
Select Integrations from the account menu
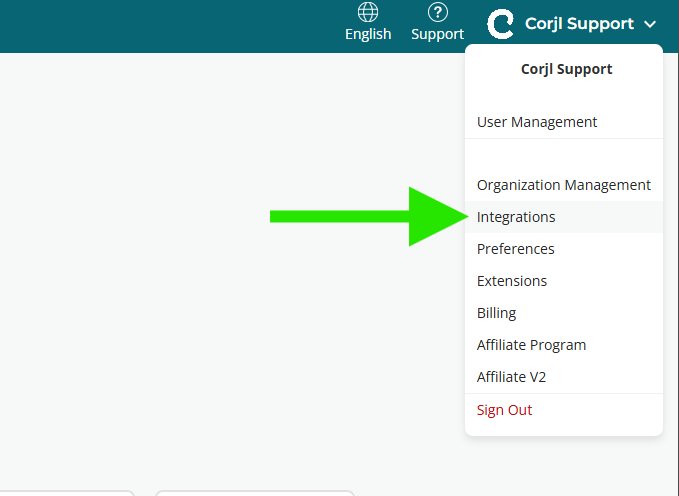564,217
